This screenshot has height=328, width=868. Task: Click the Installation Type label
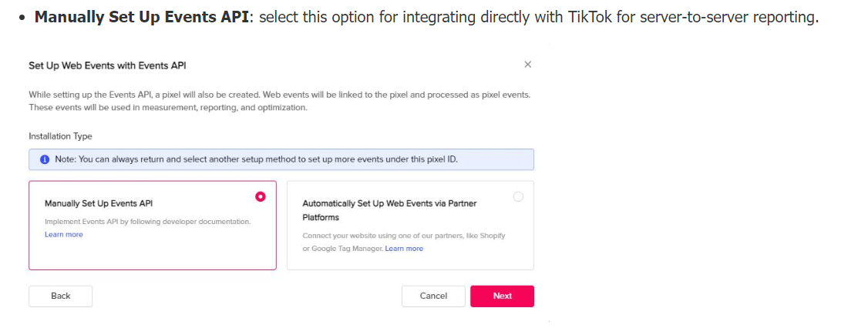[60, 136]
